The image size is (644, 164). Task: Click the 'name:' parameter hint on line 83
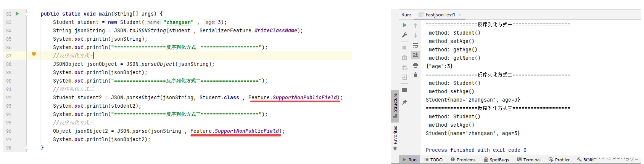coord(154,22)
